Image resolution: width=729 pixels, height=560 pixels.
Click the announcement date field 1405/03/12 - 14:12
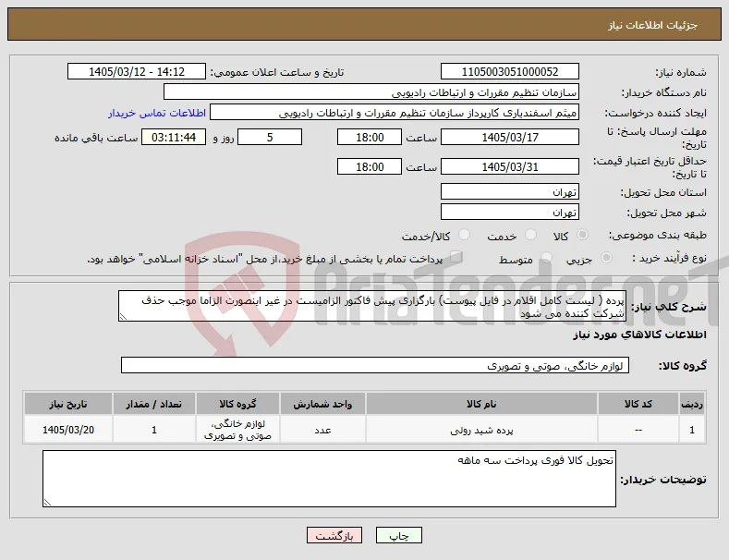click(136, 72)
